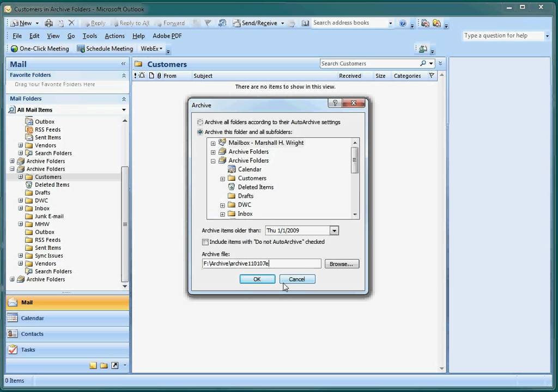Select Calendar folder in Archive dialog tree

click(x=250, y=169)
